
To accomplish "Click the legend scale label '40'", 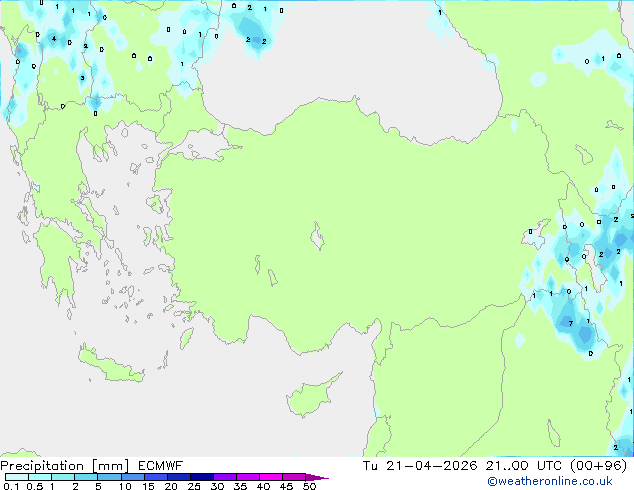I will 263,486.
